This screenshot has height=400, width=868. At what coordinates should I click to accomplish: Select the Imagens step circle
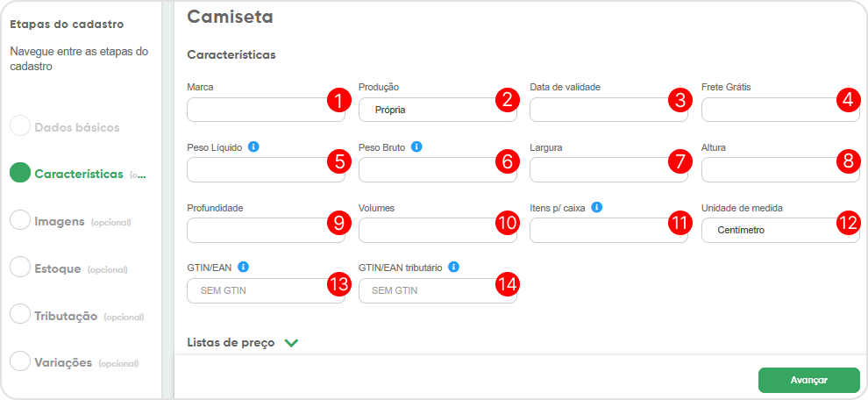[x=20, y=221]
